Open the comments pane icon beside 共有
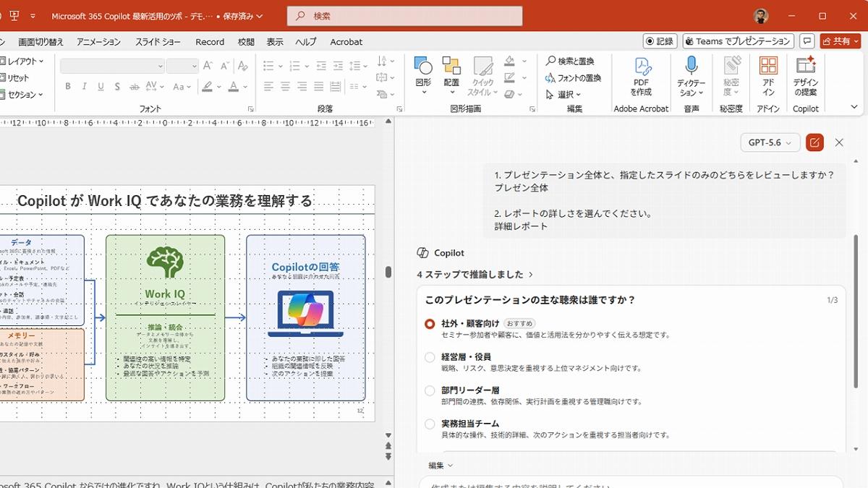 (x=808, y=41)
